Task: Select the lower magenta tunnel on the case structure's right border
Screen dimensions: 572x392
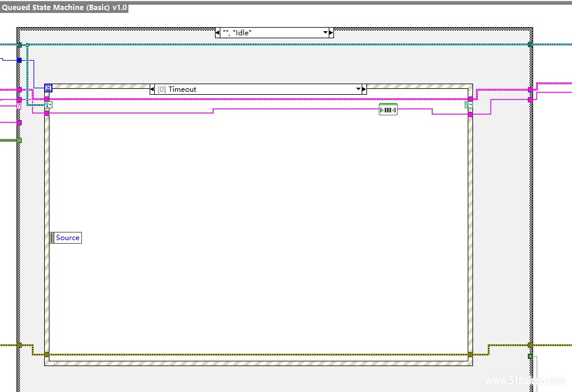Action: point(530,99)
